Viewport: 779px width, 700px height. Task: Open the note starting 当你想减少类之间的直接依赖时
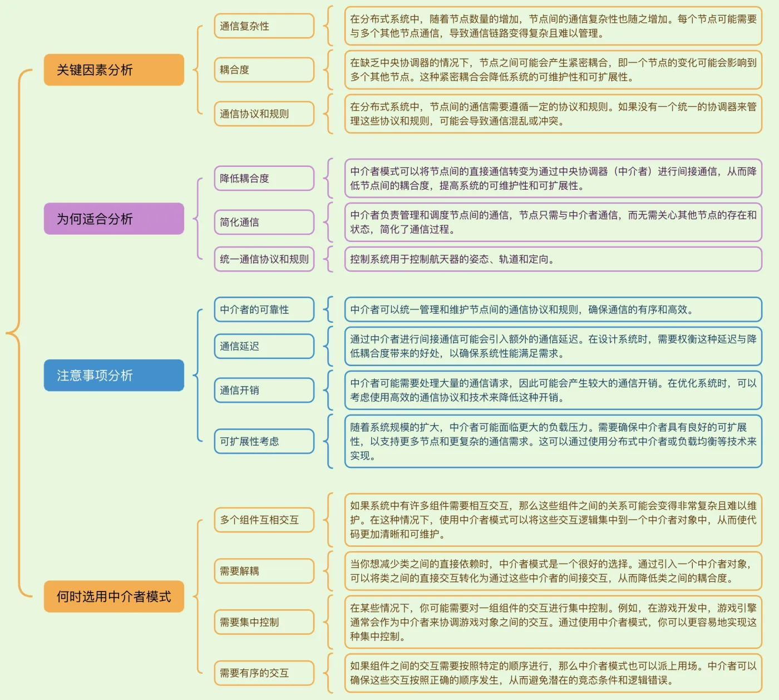[553, 571]
